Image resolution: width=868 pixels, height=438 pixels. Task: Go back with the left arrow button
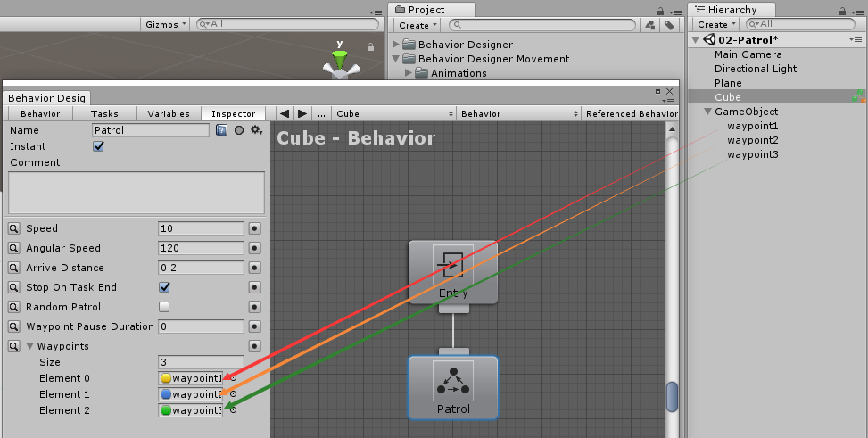[285, 113]
